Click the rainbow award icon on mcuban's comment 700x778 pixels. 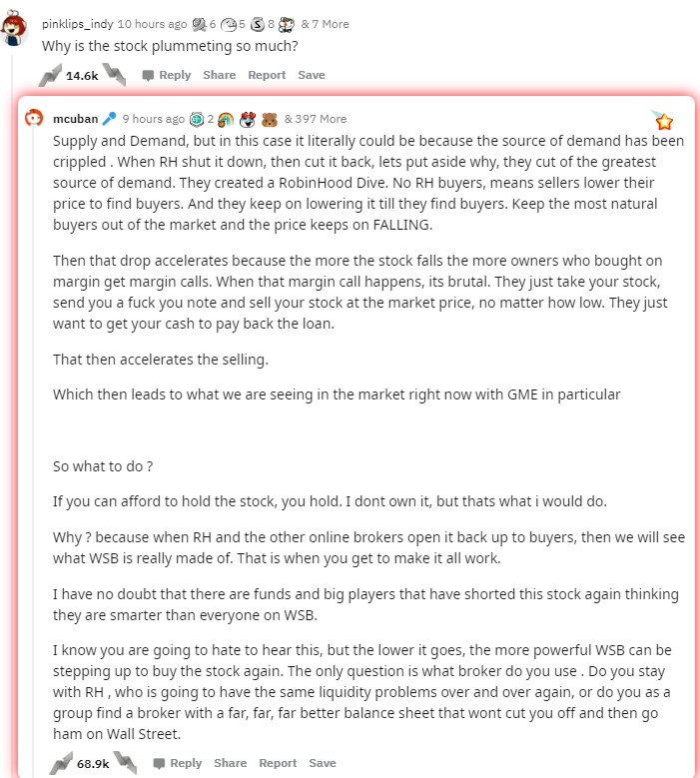[226, 119]
